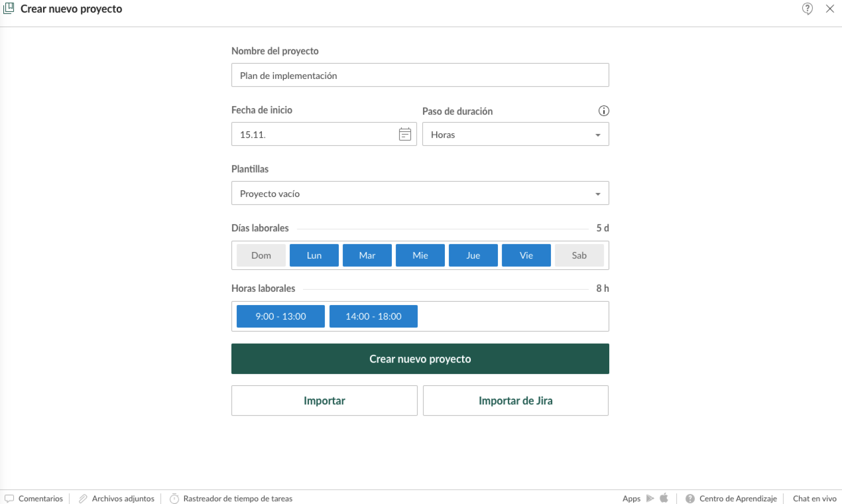Click the Nombre del proyecto text field
Viewport: 842px width, 504px height.
420,75
